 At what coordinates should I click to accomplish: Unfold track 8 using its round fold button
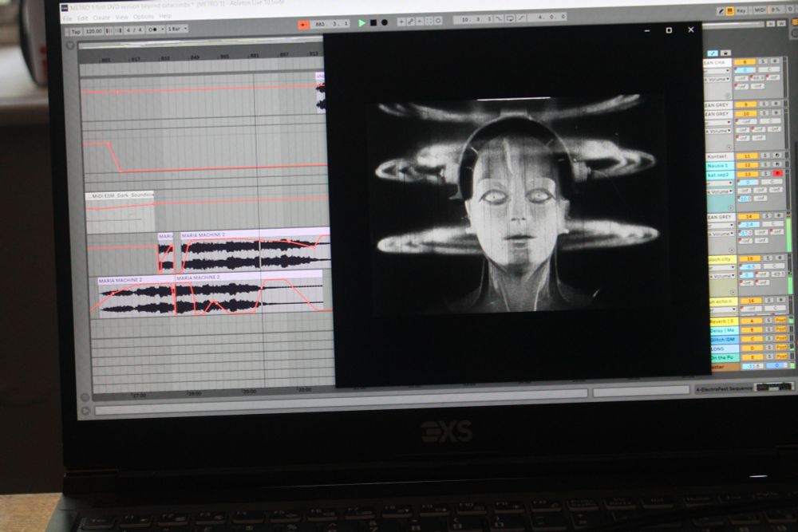(728, 97)
